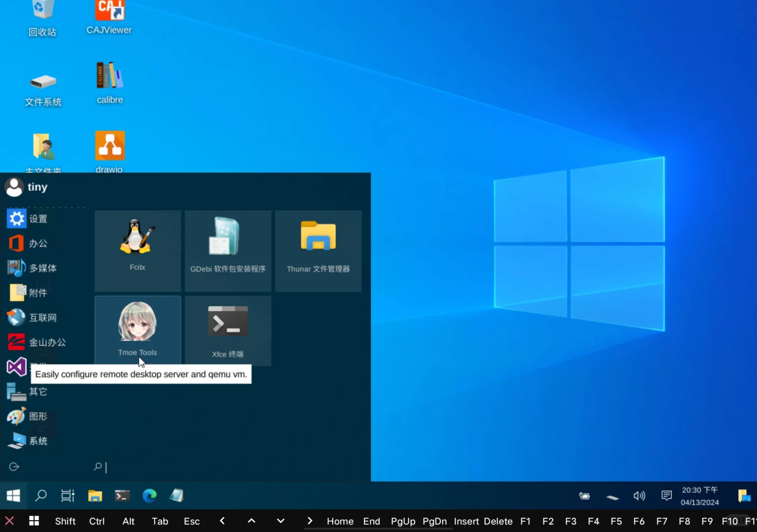Select the 金山办公 WPS category
Image resolution: width=757 pixels, height=532 pixels.
click(36, 342)
